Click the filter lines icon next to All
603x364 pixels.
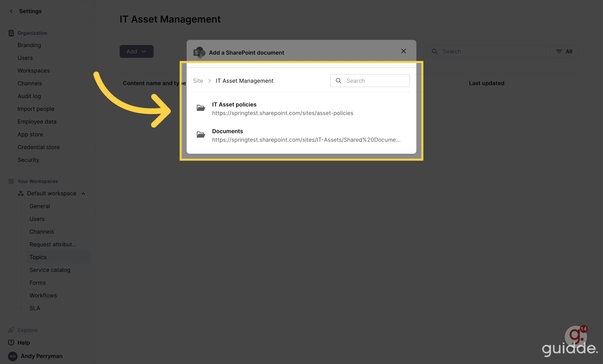(x=559, y=51)
